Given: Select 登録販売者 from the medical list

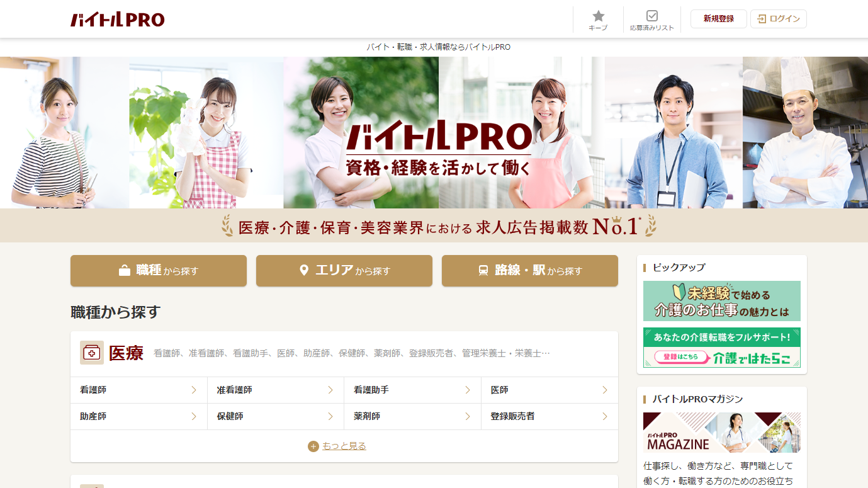Looking at the screenshot, I should [x=550, y=416].
